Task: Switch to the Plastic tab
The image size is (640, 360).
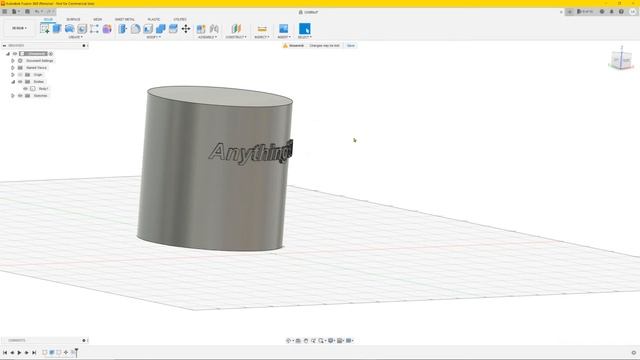Action: tap(154, 19)
